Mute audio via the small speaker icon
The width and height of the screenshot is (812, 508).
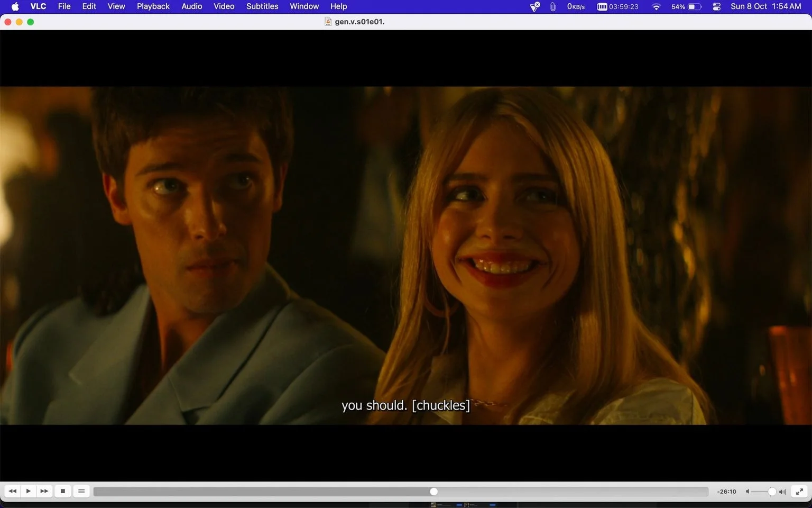(x=748, y=492)
